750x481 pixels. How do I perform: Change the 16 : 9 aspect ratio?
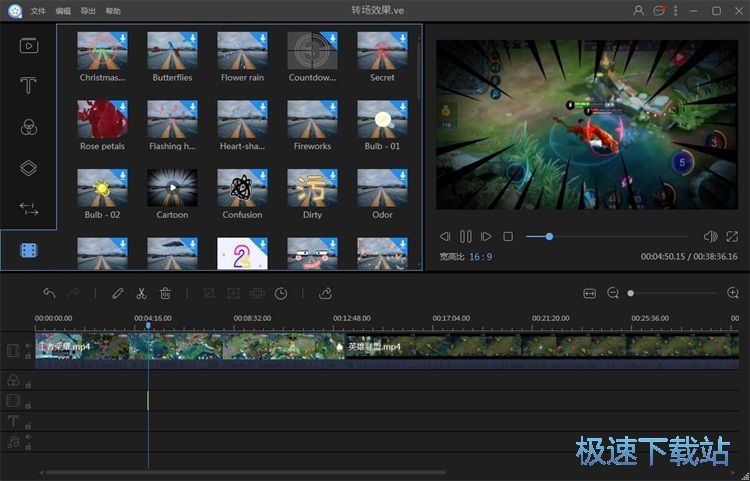pyautogui.click(x=480, y=257)
